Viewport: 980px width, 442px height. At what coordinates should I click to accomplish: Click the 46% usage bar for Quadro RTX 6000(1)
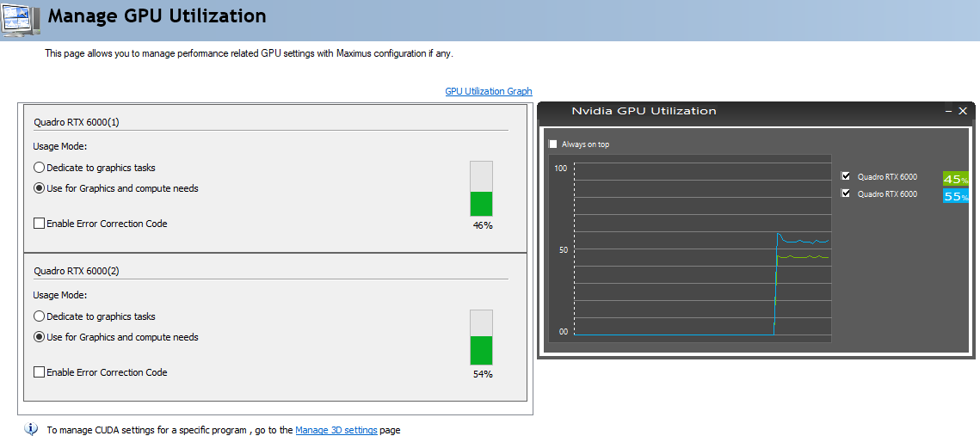[481, 188]
